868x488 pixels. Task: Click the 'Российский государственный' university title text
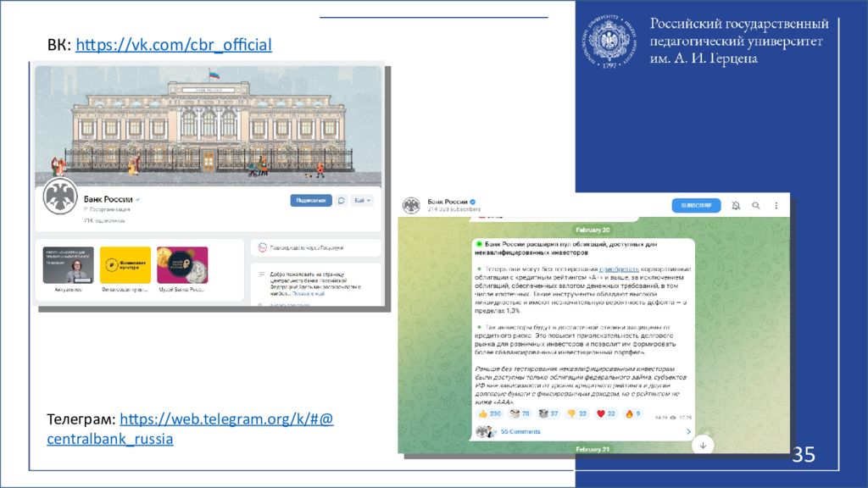point(739,24)
